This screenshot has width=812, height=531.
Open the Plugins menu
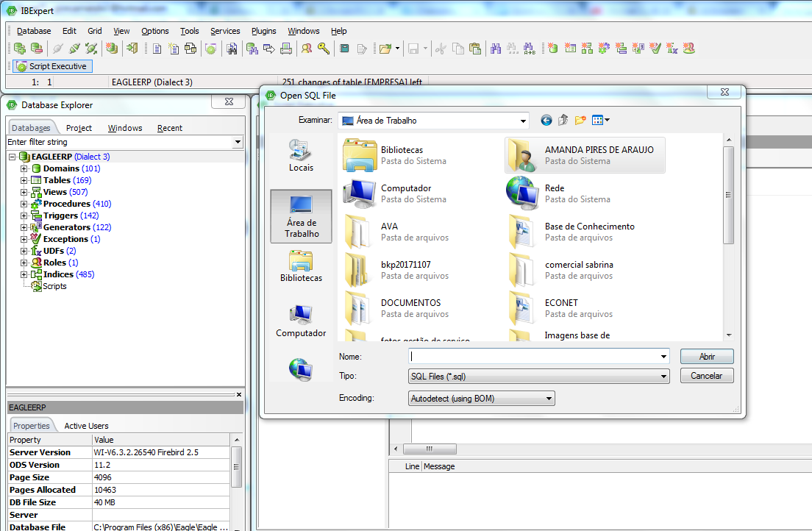pos(263,31)
